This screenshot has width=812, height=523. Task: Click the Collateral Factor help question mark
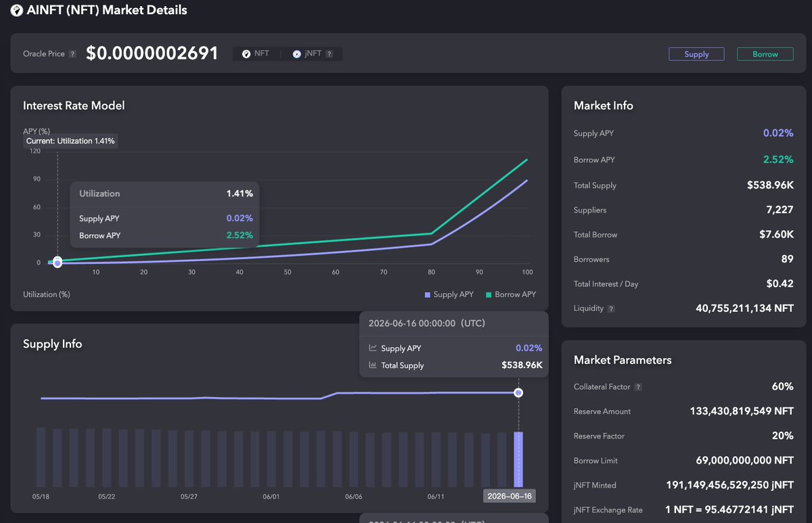coord(638,387)
